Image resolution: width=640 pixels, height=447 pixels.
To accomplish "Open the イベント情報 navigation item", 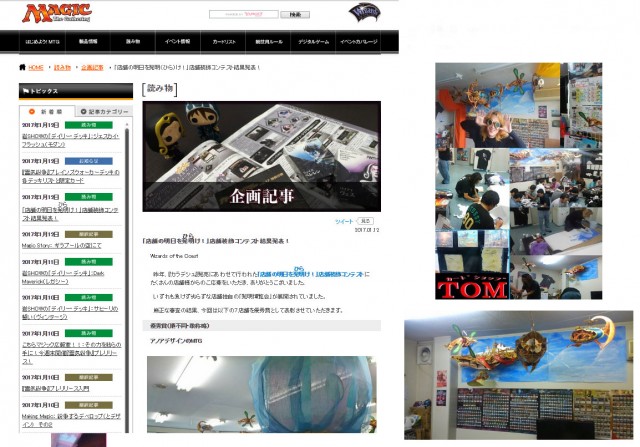I will point(178,42).
